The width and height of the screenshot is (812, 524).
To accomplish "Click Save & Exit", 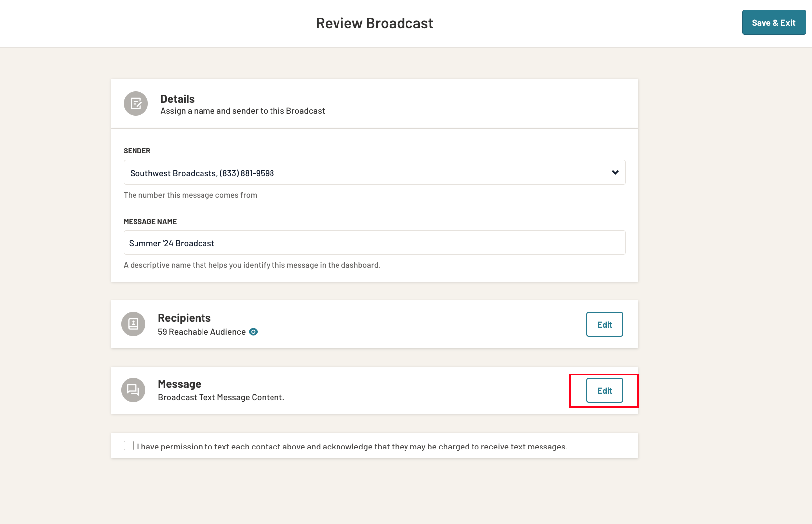I will [x=773, y=22].
